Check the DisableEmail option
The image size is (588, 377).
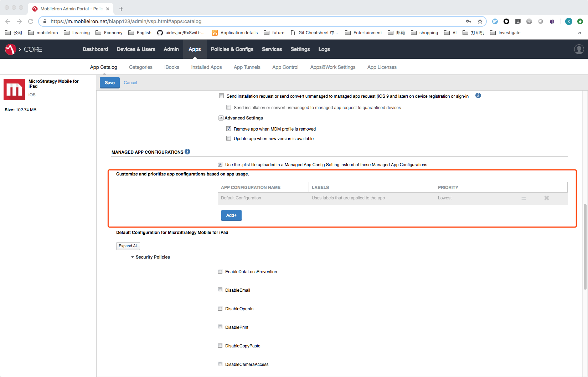(x=220, y=290)
